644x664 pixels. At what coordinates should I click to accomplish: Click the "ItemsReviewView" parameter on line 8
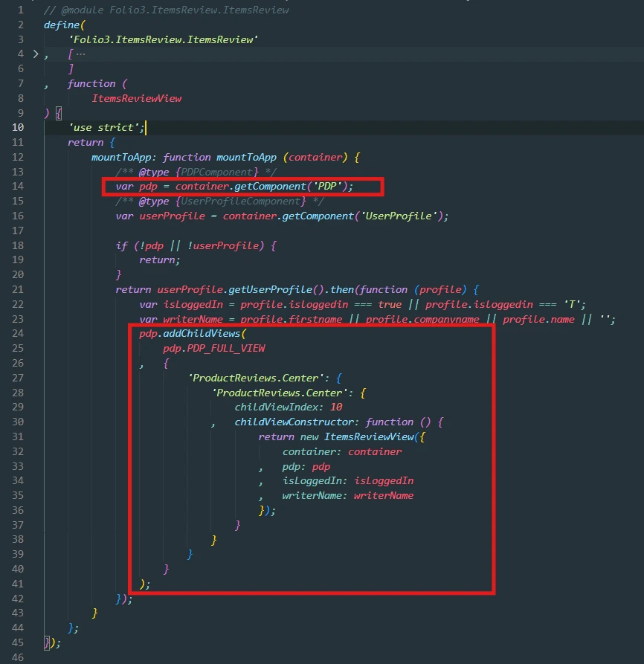point(137,98)
